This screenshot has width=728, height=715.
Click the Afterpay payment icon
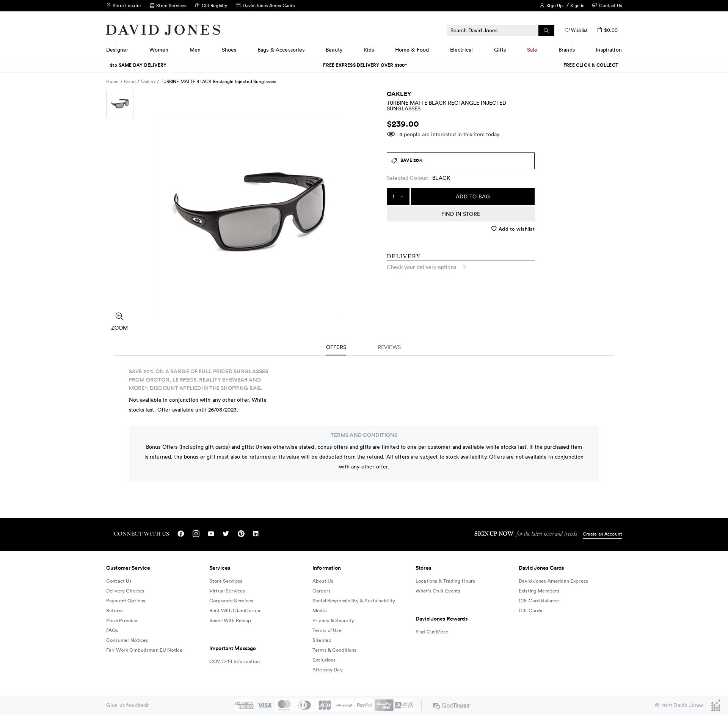[344, 705]
